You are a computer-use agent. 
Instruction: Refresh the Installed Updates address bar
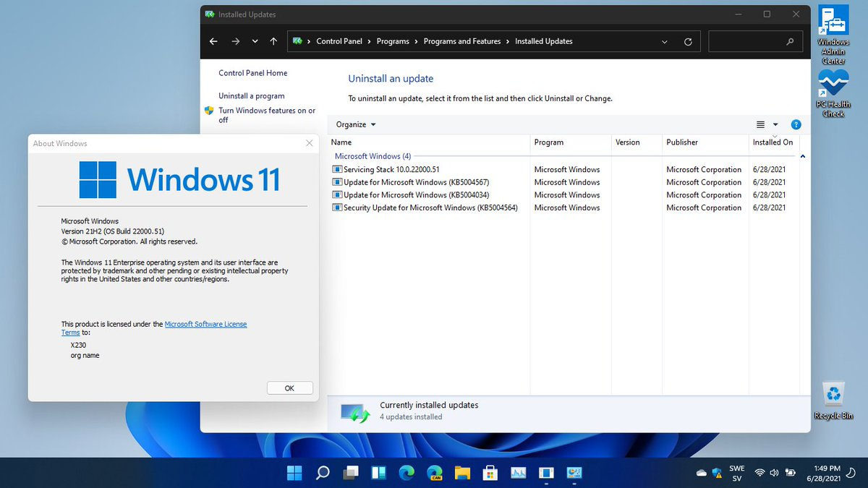click(x=688, y=42)
